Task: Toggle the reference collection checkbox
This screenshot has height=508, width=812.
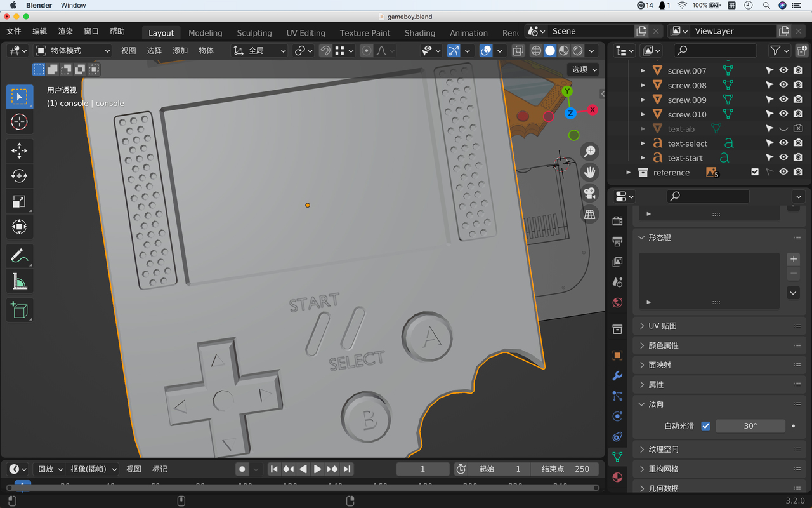Action: (x=755, y=172)
